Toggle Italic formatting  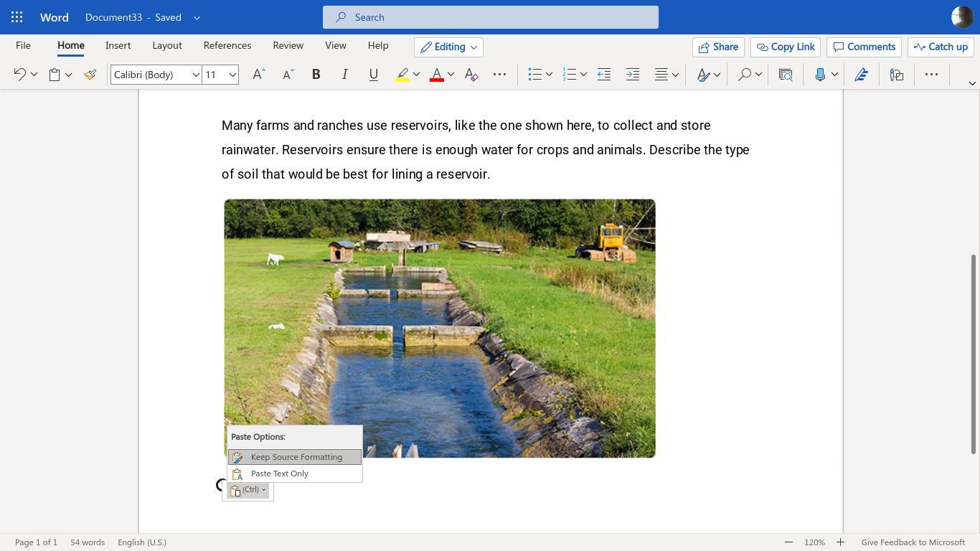pyautogui.click(x=344, y=75)
